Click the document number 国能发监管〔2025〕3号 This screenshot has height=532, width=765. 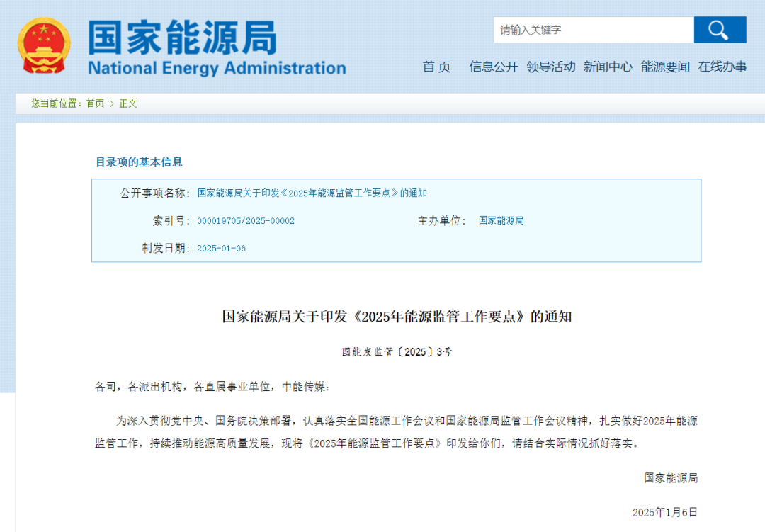(397, 352)
